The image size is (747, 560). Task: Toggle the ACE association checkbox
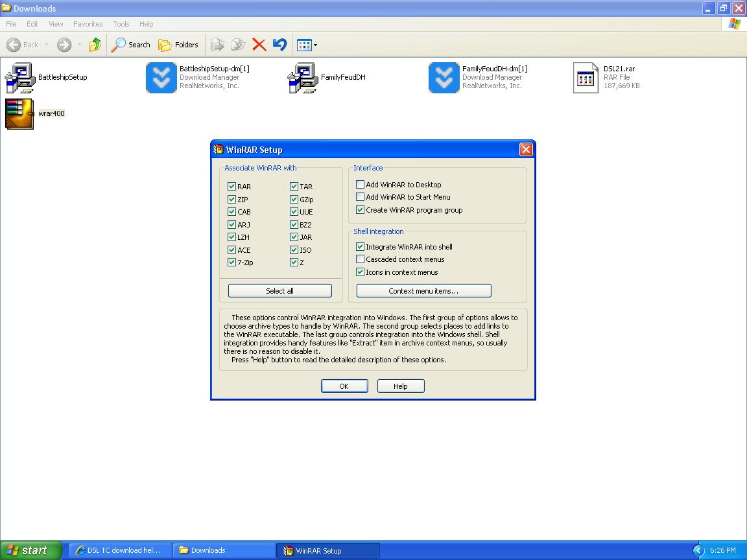pyautogui.click(x=231, y=250)
